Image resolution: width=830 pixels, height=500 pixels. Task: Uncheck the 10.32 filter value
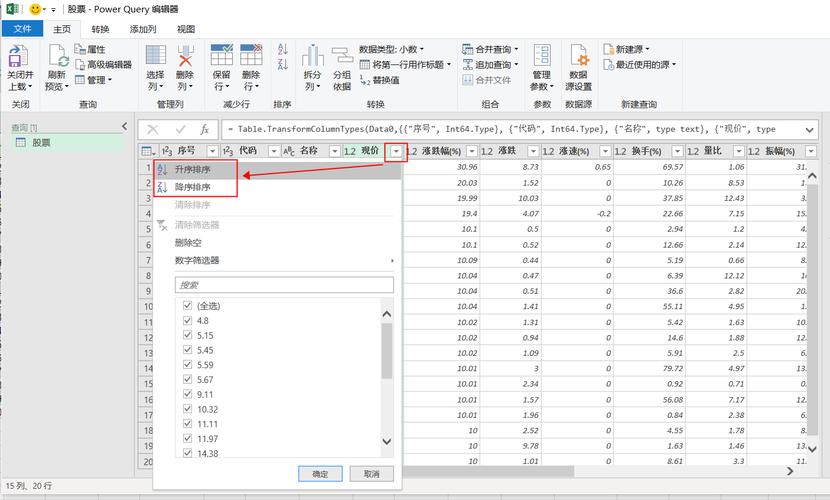pyautogui.click(x=187, y=409)
